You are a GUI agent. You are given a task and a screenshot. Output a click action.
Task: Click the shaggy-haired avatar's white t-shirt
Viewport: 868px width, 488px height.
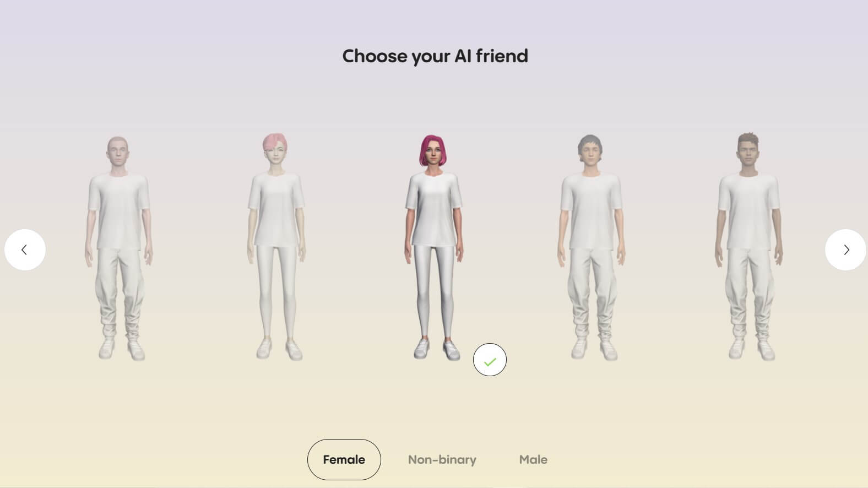(x=591, y=210)
